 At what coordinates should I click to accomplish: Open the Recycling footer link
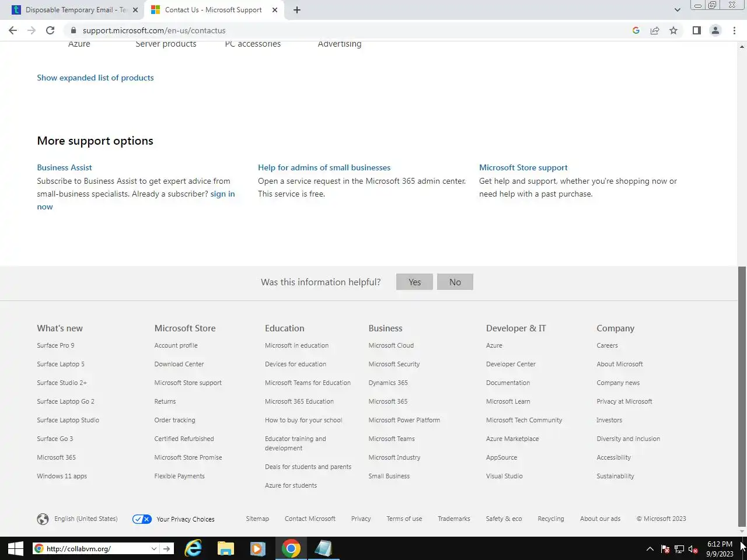coord(550,519)
